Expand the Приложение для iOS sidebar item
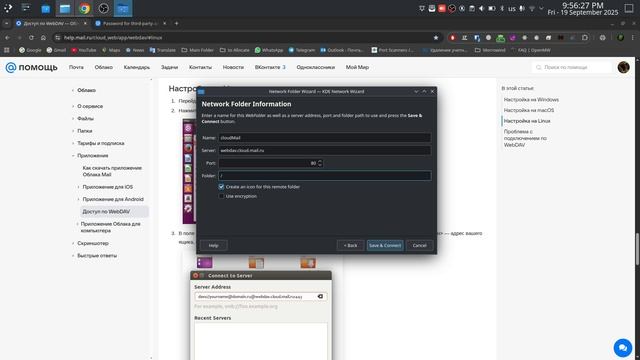640x360 pixels. (x=107, y=187)
